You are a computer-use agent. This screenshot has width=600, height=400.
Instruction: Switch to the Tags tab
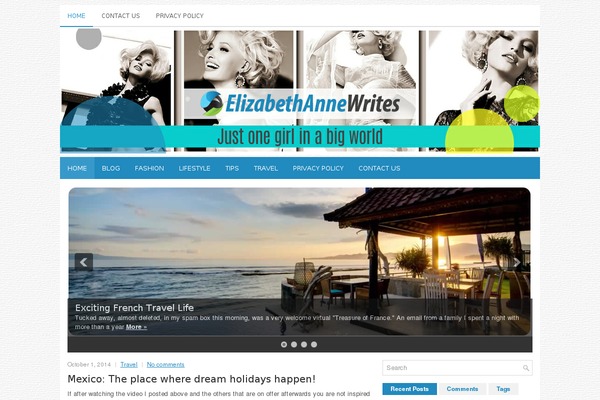503,389
